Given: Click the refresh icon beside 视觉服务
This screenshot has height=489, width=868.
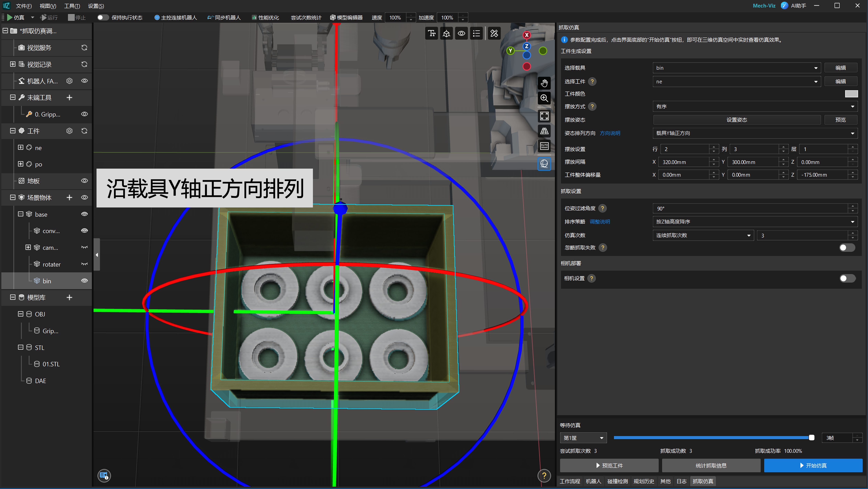Looking at the screenshot, I should pyautogui.click(x=84, y=48).
